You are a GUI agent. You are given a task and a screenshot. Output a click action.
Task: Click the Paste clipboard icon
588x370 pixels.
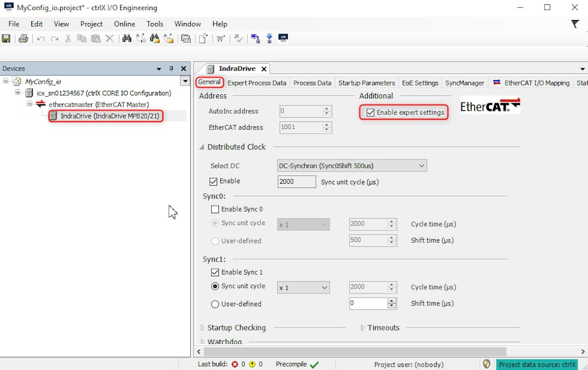coord(96,38)
